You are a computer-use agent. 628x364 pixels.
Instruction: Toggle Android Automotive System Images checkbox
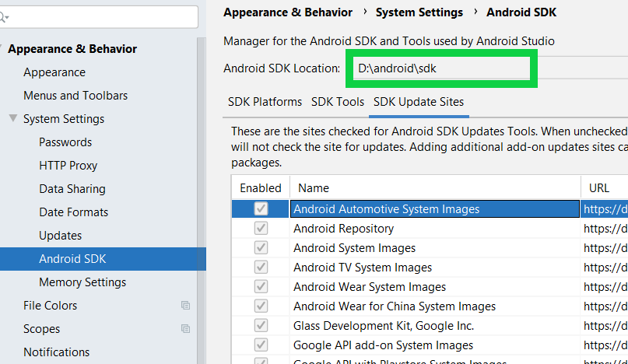(x=261, y=208)
